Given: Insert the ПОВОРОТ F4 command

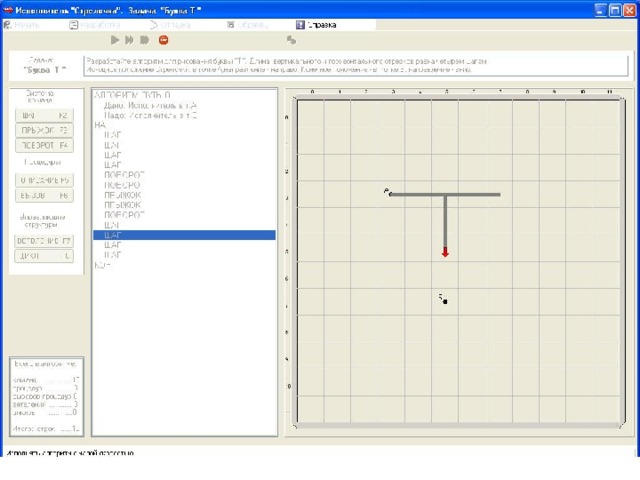Looking at the screenshot, I should click(44, 146).
